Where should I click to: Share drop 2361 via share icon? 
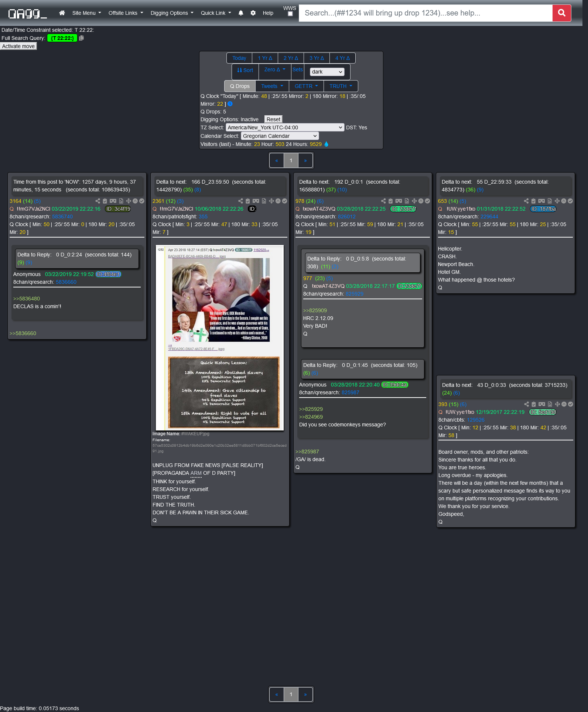click(240, 201)
